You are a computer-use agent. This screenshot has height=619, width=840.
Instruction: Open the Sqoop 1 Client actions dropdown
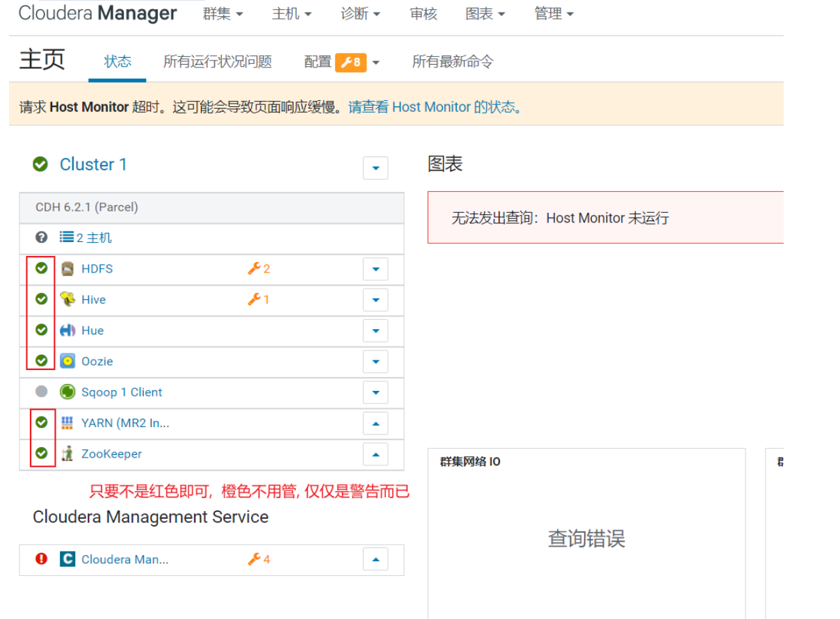375,392
